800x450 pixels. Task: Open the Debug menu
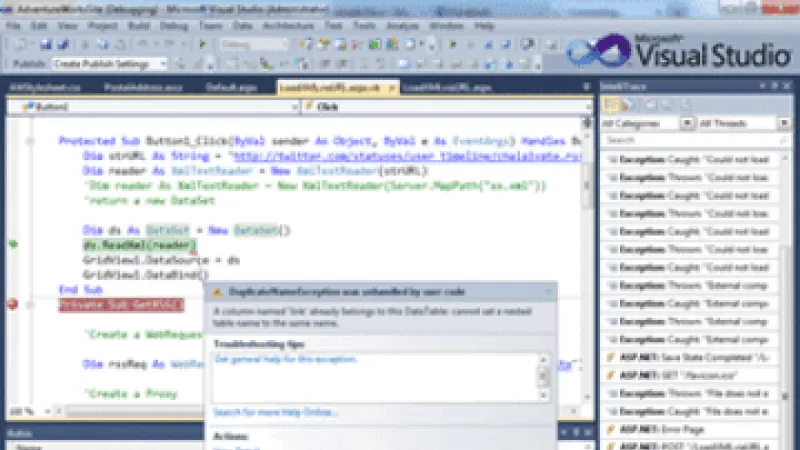point(174,26)
